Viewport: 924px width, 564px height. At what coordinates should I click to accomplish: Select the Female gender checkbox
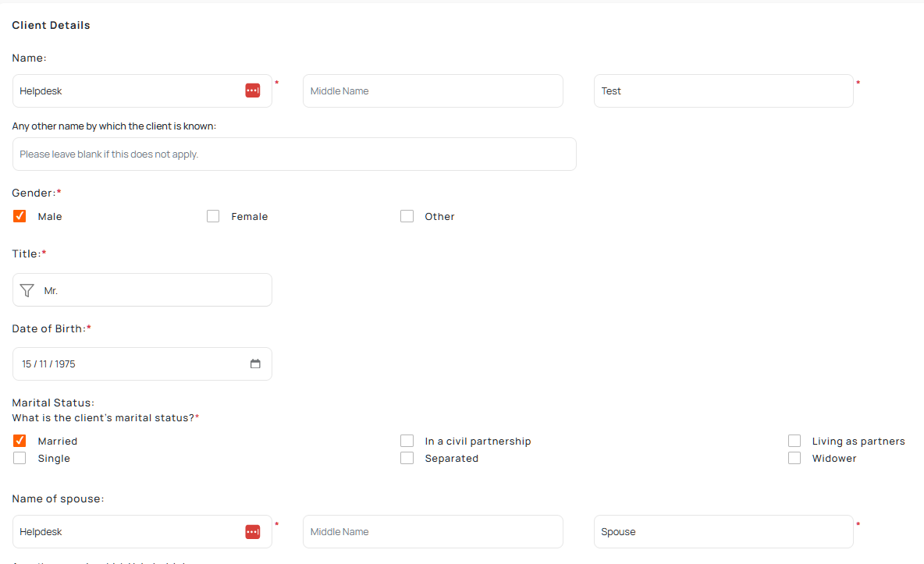213,216
